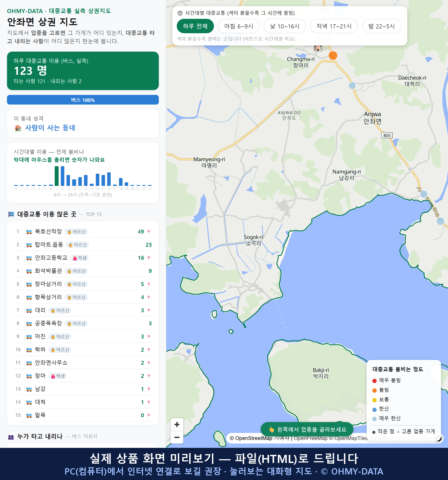Click the light blue 매우 한산 legend swatch
Image resolution: width=448 pixels, height=480 pixels.
374,419
